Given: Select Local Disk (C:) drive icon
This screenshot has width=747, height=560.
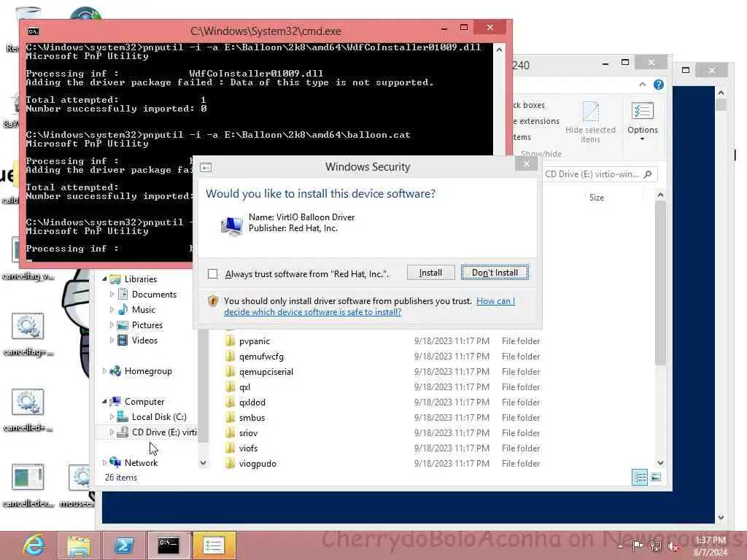Looking at the screenshot, I should (x=123, y=416).
